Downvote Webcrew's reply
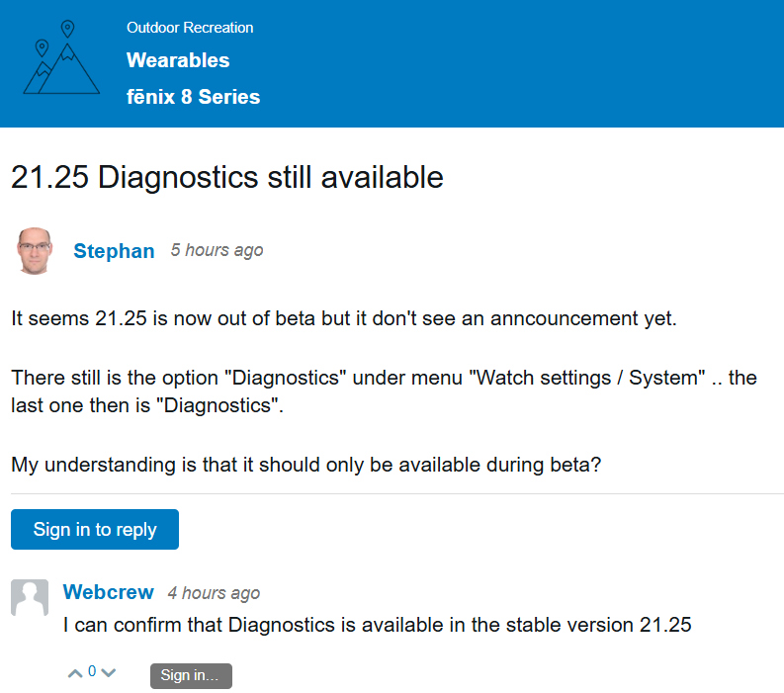 [109, 674]
